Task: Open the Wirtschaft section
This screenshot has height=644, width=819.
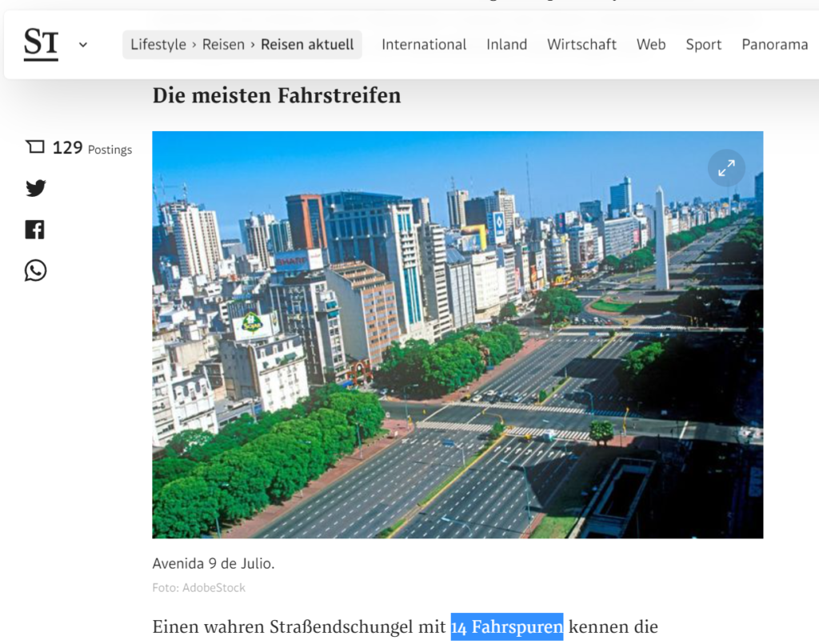Action: click(x=581, y=45)
